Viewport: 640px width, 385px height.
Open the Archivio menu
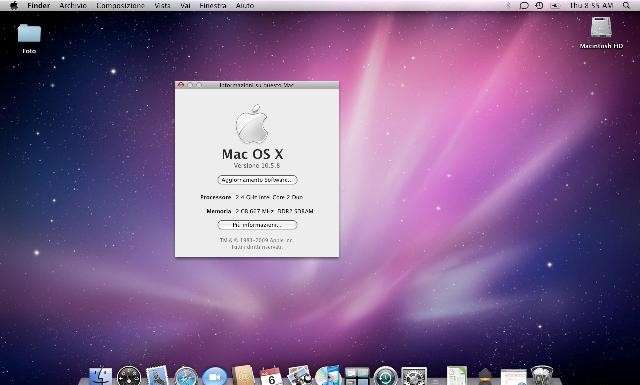pyautogui.click(x=73, y=5)
